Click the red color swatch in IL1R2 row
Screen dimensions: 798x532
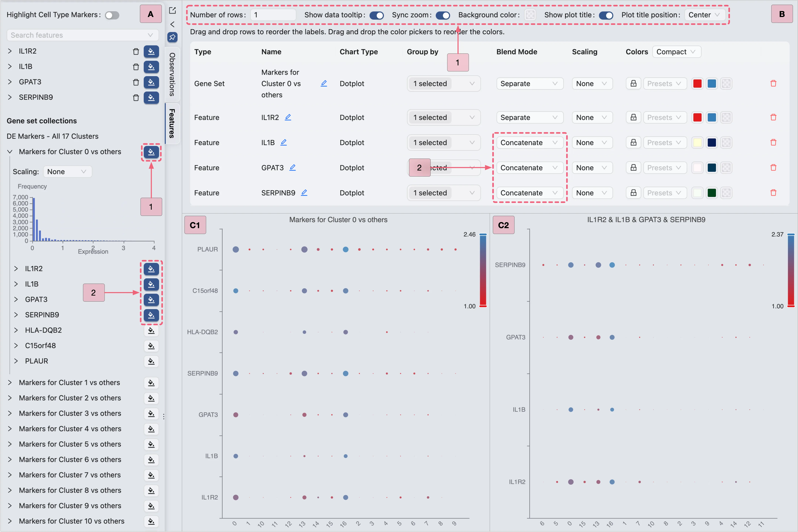pyautogui.click(x=697, y=117)
